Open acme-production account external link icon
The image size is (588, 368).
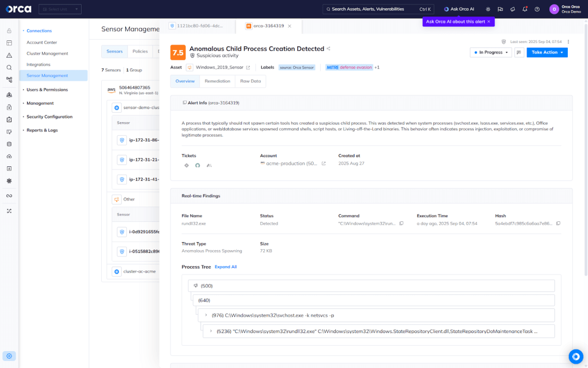[x=323, y=164]
